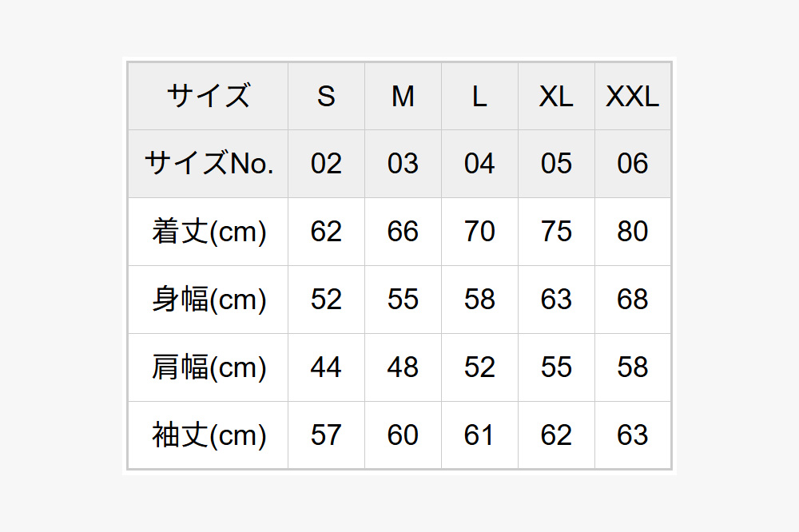Click the 身幅 value 63 for XL

tap(556, 300)
